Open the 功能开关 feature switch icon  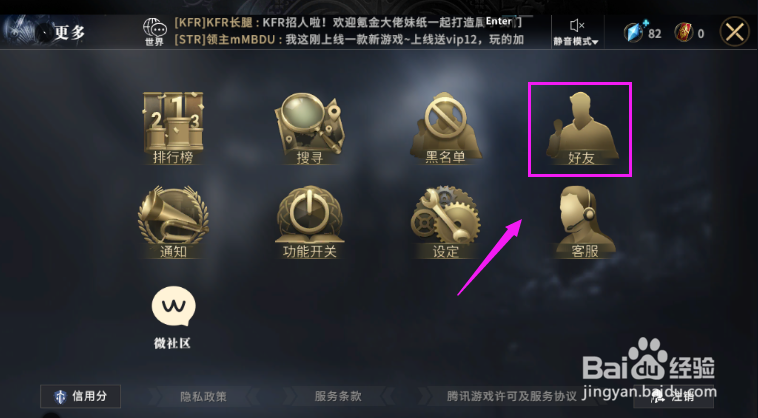pos(309,222)
